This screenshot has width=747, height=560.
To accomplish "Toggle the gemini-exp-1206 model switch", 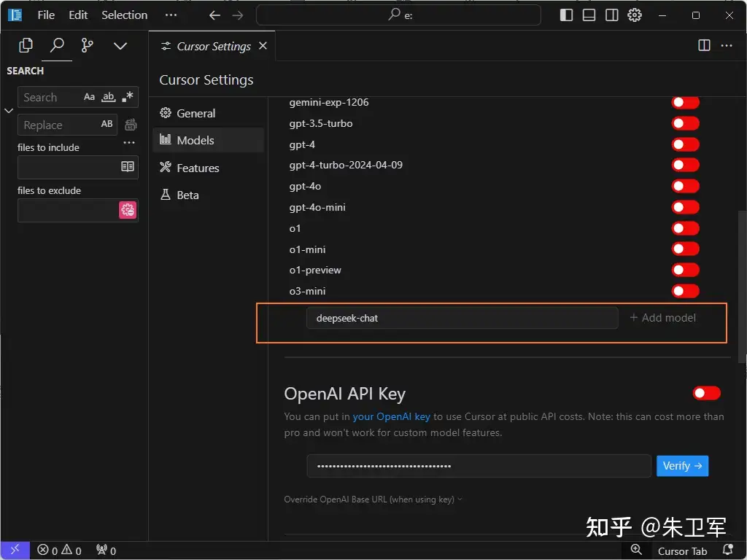I will (x=686, y=102).
